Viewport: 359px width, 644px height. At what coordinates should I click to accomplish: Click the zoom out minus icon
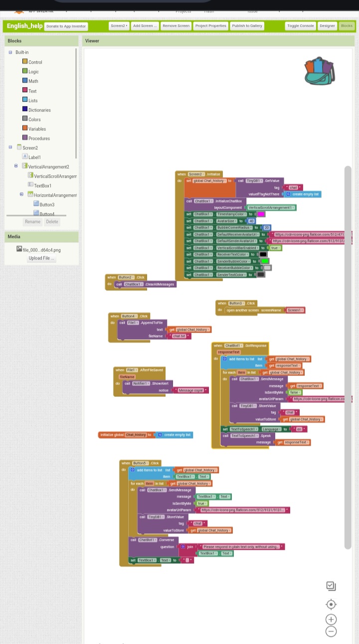coord(331,632)
